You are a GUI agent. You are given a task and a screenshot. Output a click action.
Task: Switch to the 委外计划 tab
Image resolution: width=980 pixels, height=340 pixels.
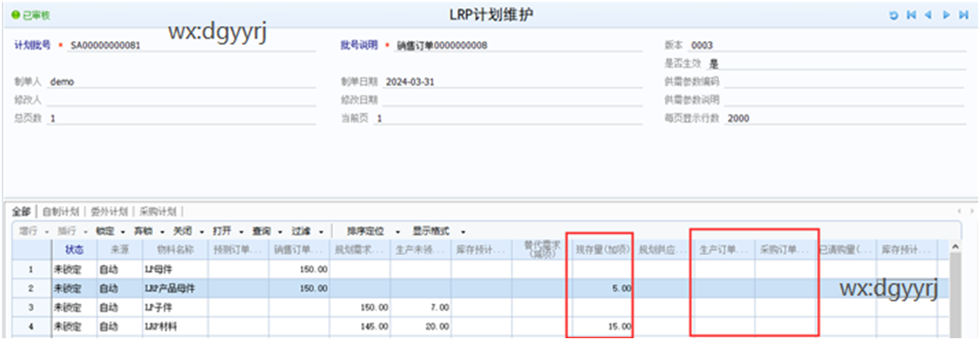(x=108, y=211)
